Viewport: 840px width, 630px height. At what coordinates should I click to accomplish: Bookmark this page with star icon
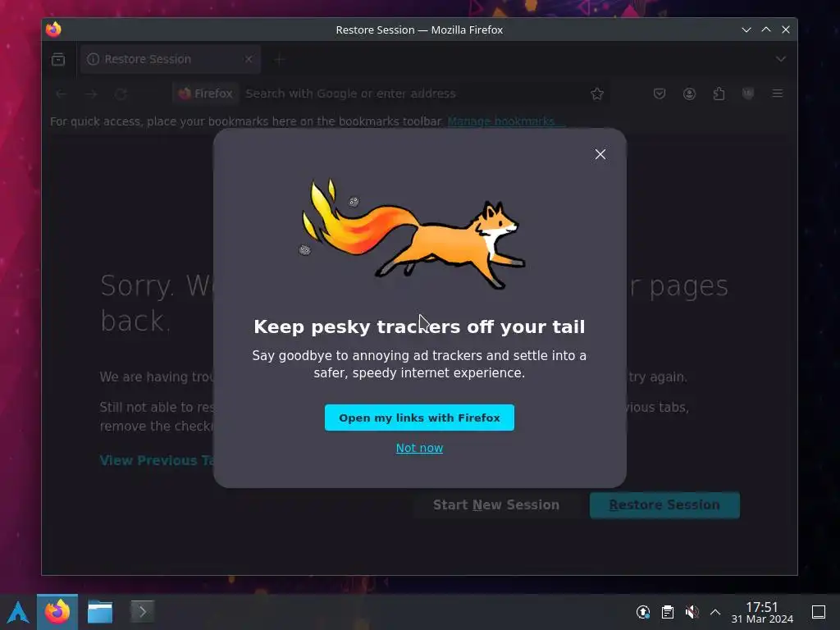point(597,94)
